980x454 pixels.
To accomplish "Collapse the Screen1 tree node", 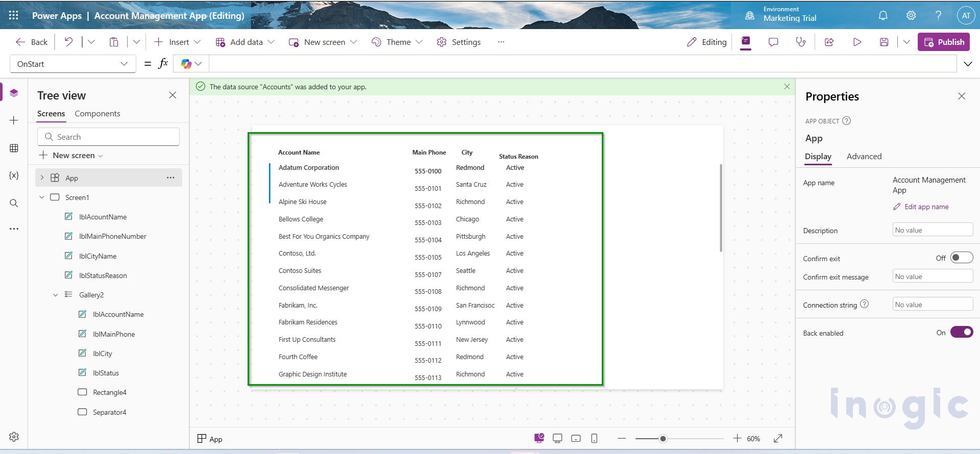I will pyautogui.click(x=42, y=197).
